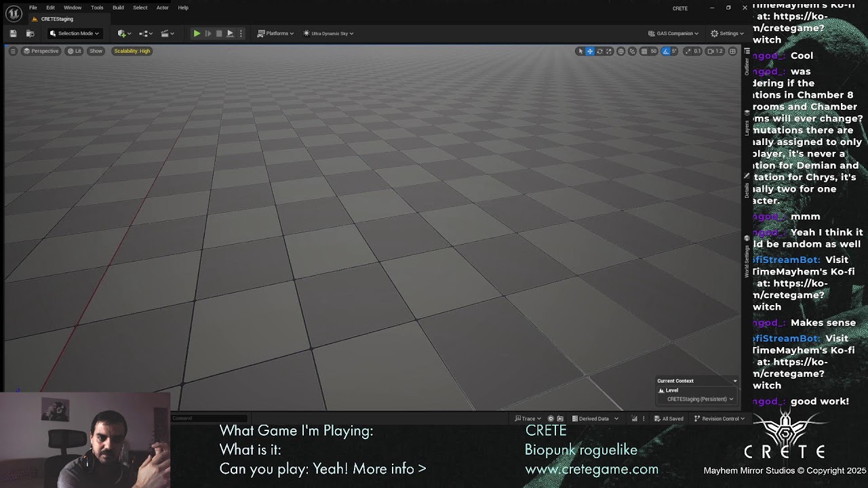Open the World Settings side panel tab
This screenshot has width=868, height=488.
click(x=747, y=258)
